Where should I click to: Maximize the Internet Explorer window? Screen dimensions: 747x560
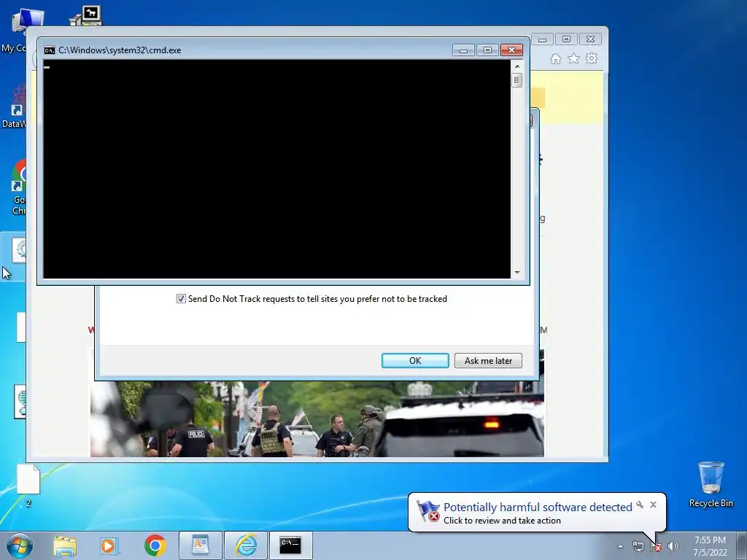[x=566, y=39]
